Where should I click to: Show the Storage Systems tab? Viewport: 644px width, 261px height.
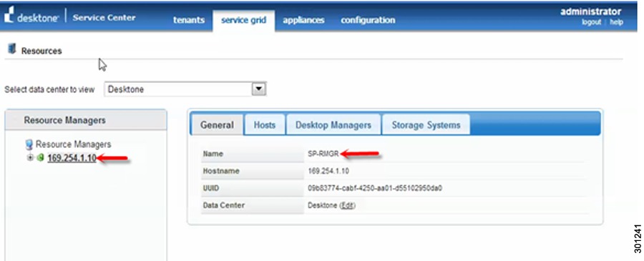426,124
